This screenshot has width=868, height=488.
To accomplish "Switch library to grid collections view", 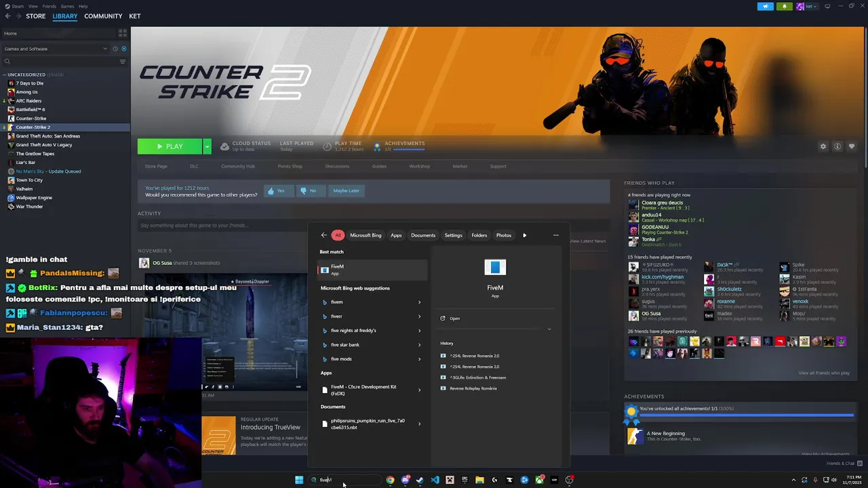I will pyautogui.click(x=123, y=33).
